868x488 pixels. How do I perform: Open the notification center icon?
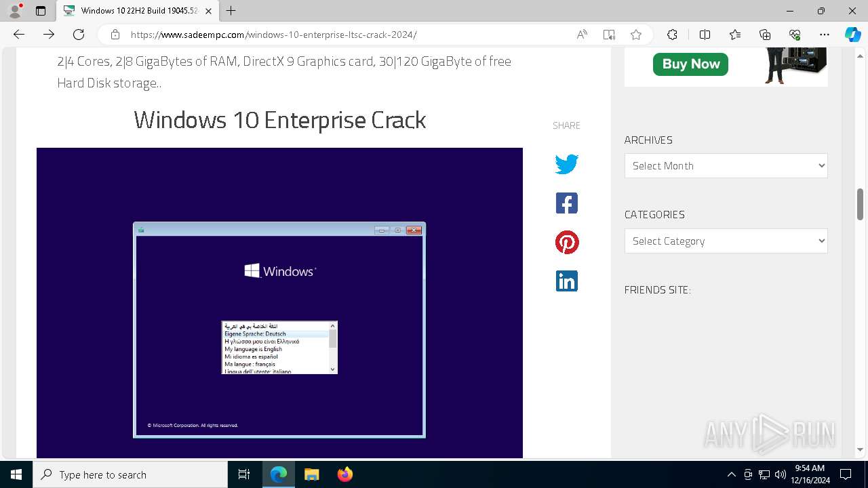coord(846,474)
